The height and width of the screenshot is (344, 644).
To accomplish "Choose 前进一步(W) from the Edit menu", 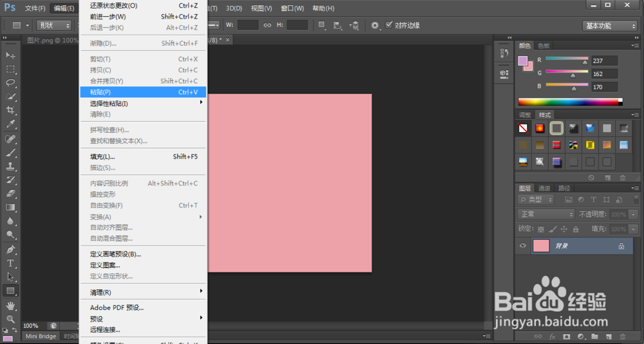I will click(143, 17).
